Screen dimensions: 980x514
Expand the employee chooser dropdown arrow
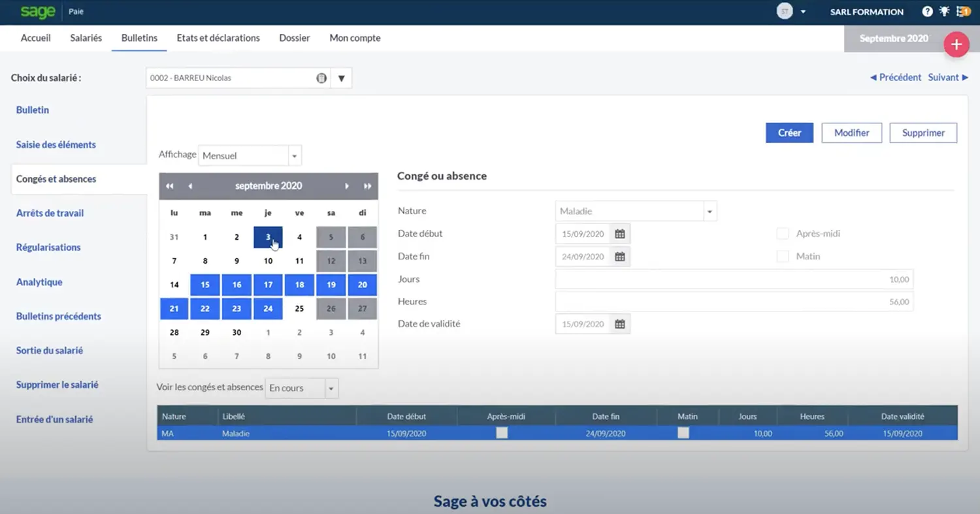click(x=341, y=78)
